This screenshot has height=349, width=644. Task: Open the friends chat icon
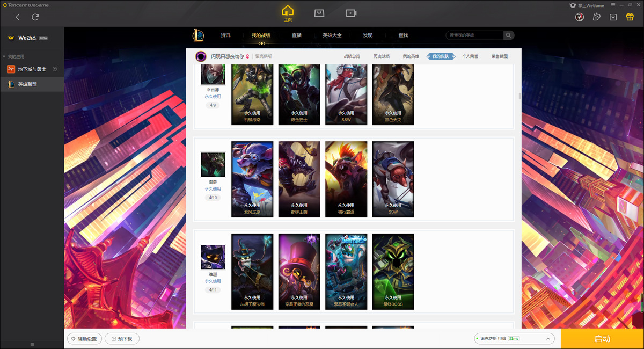click(x=596, y=17)
